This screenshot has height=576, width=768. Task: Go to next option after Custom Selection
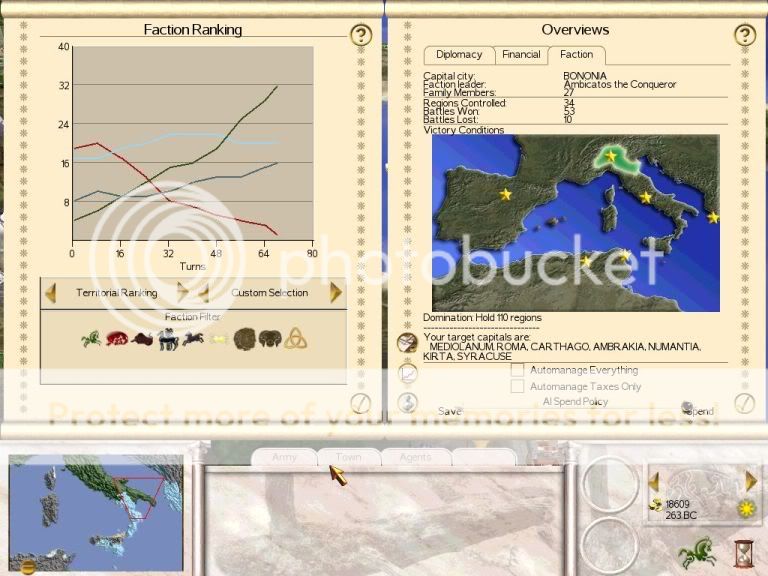(x=336, y=293)
